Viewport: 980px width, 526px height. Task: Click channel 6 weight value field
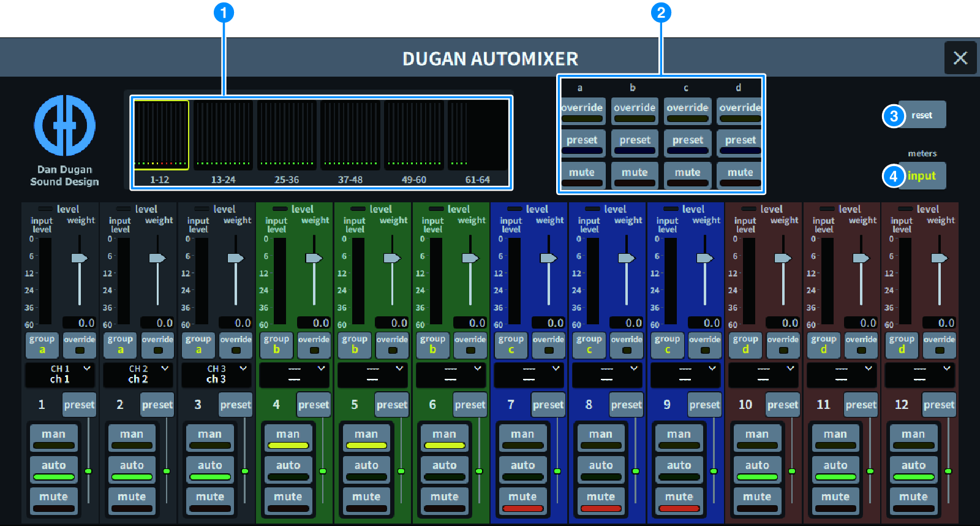(x=470, y=322)
